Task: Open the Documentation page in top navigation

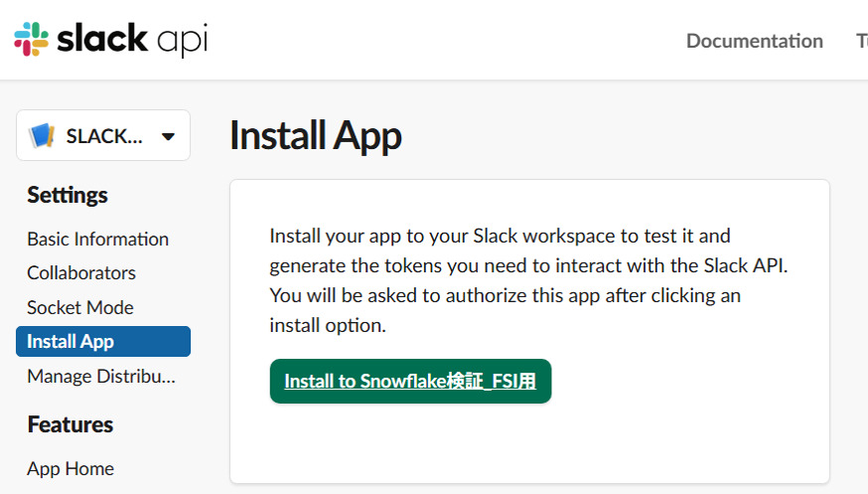Action: pos(754,41)
